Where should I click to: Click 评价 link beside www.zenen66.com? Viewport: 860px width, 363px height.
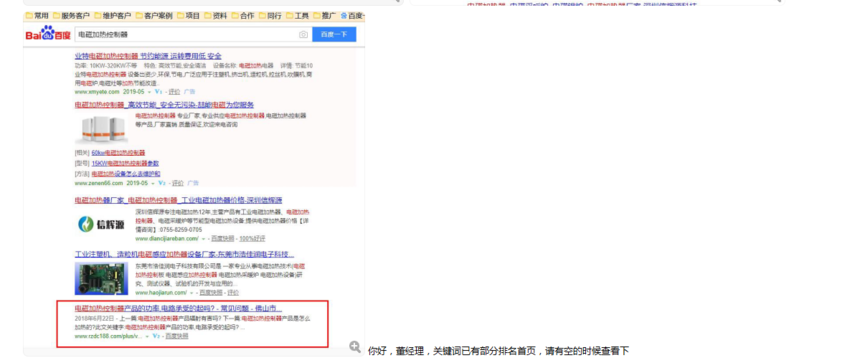click(x=178, y=183)
